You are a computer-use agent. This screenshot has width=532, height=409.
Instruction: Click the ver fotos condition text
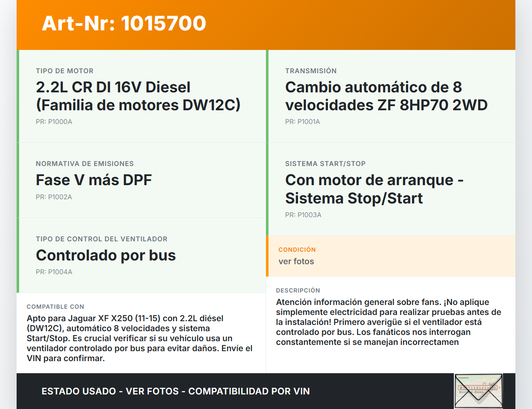tap(296, 261)
